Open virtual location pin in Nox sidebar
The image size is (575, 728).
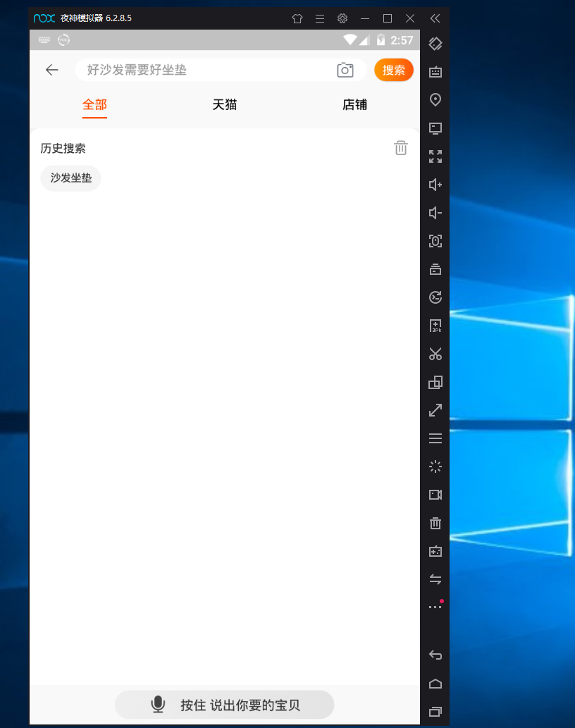(x=435, y=100)
